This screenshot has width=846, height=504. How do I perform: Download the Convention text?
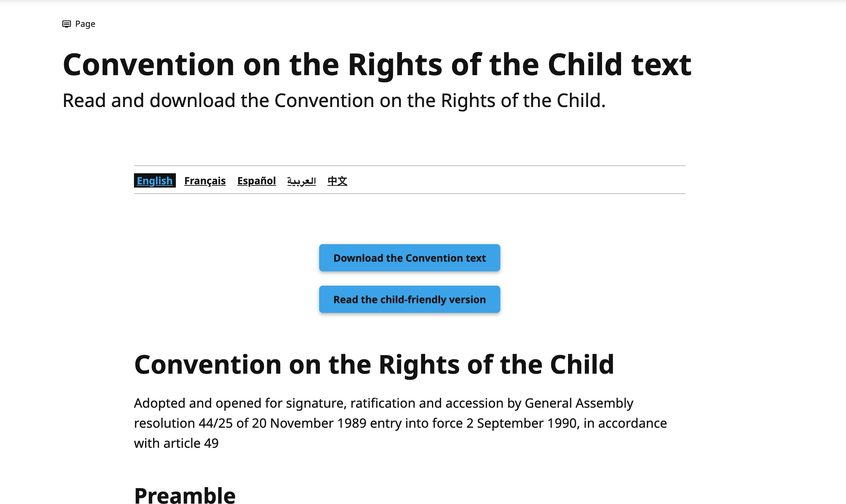pos(410,258)
